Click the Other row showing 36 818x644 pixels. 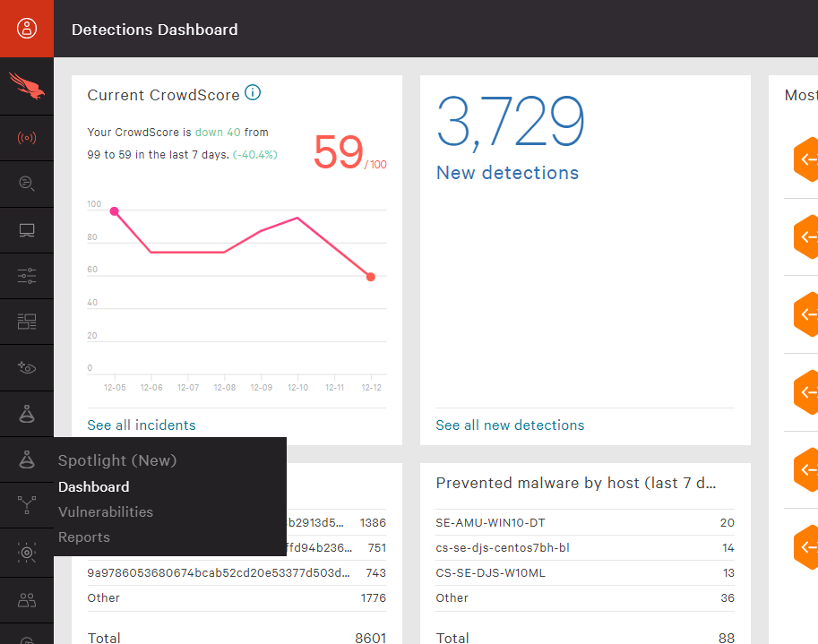pos(585,597)
